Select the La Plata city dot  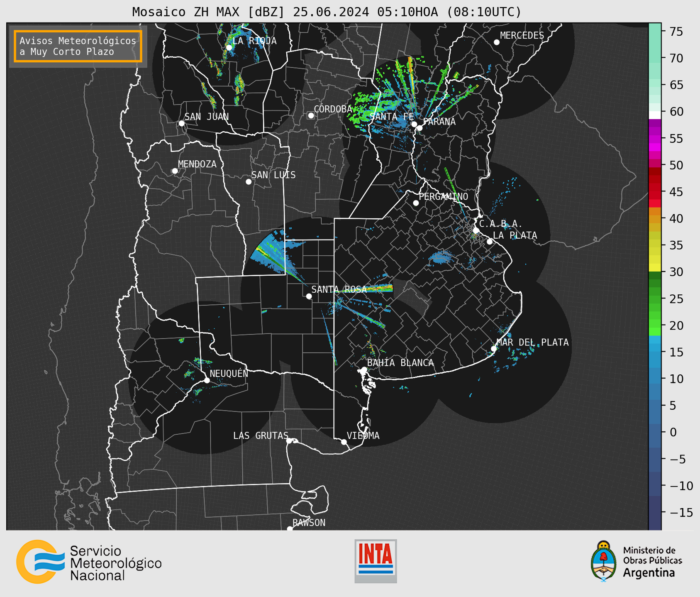coord(490,242)
